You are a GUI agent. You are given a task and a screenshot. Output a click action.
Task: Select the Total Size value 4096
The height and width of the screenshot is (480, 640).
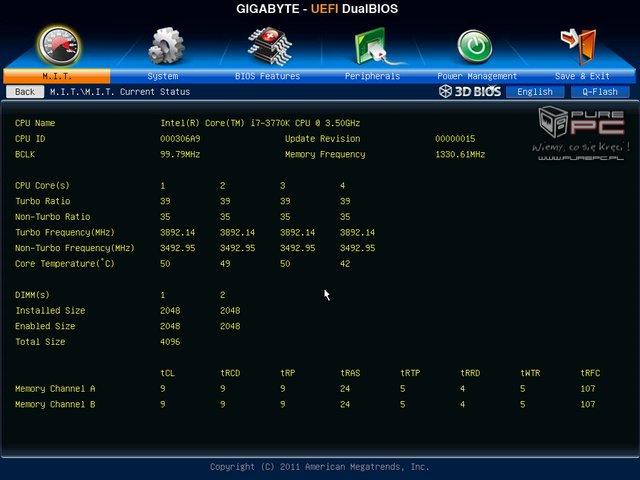(x=170, y=342)
